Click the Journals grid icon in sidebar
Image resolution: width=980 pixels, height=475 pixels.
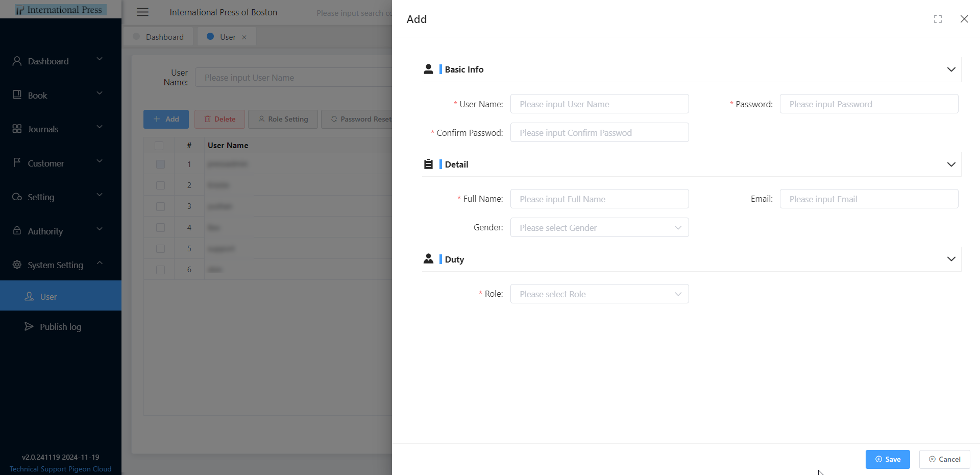17,129
